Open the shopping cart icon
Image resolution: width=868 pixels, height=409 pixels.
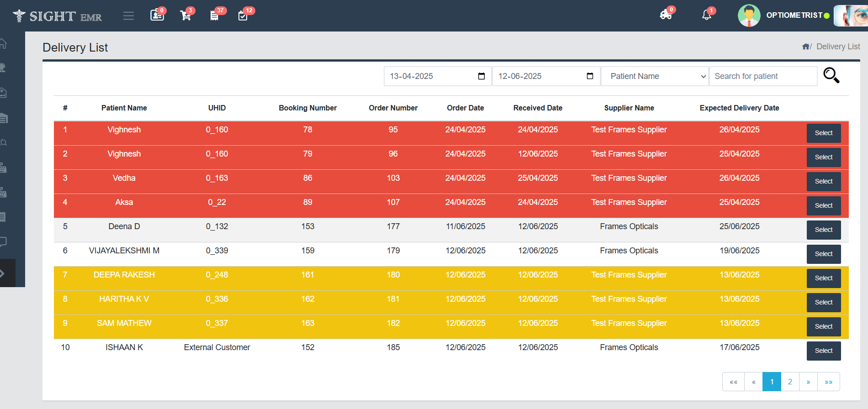point(185,16)
